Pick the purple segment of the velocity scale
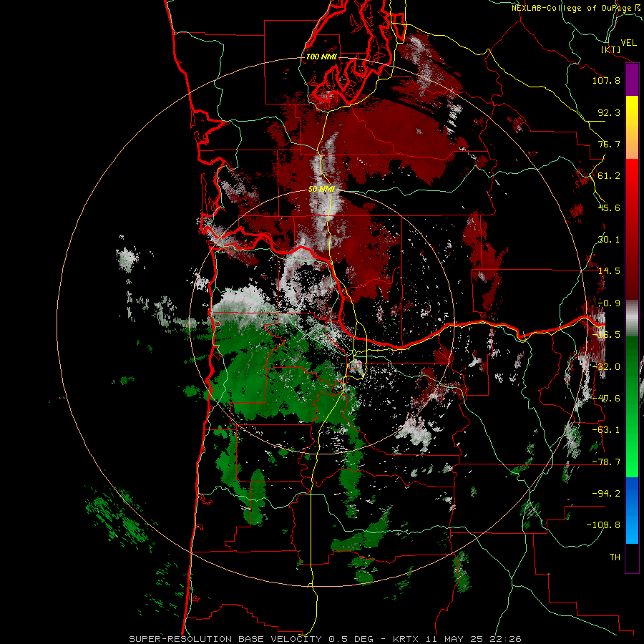The image size is (644, 644). point(632,79)
